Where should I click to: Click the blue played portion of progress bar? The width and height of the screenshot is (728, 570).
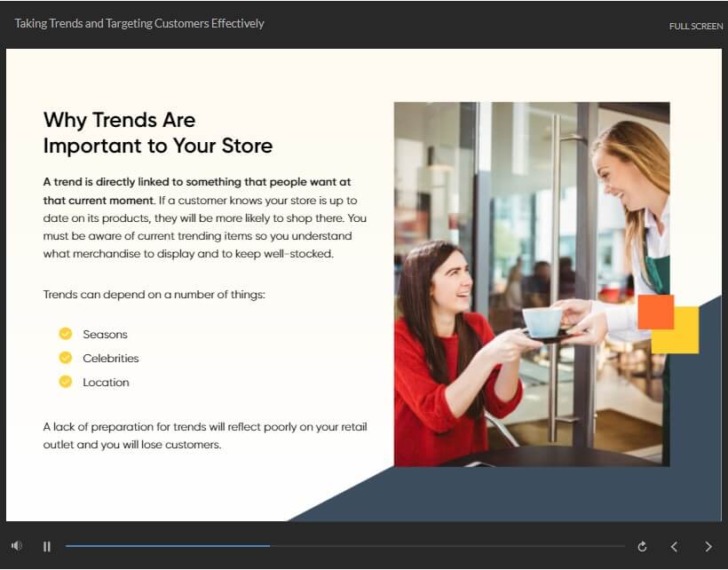(x=167, y=546)
